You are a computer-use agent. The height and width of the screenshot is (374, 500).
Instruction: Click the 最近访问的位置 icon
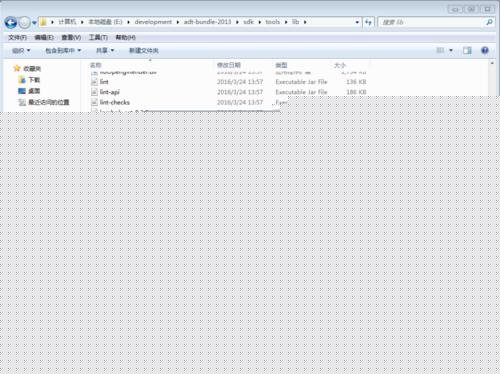point(22,102)
